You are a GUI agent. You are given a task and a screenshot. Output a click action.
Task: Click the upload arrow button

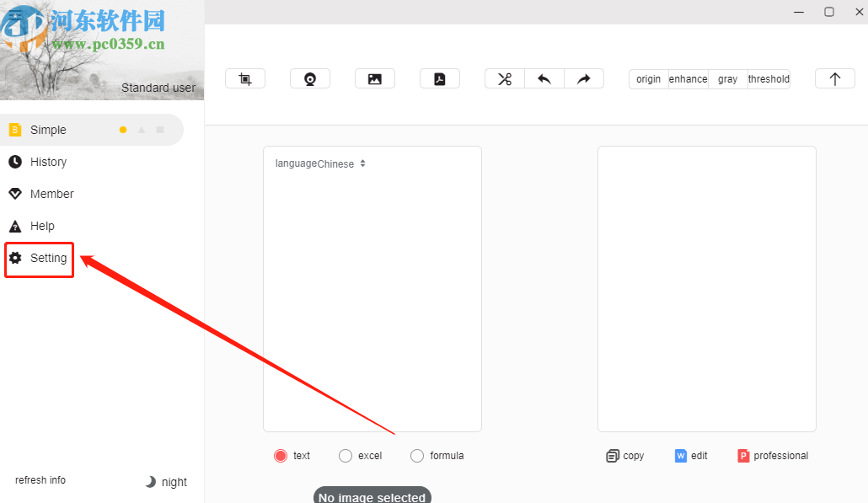[x=835, y=78]
